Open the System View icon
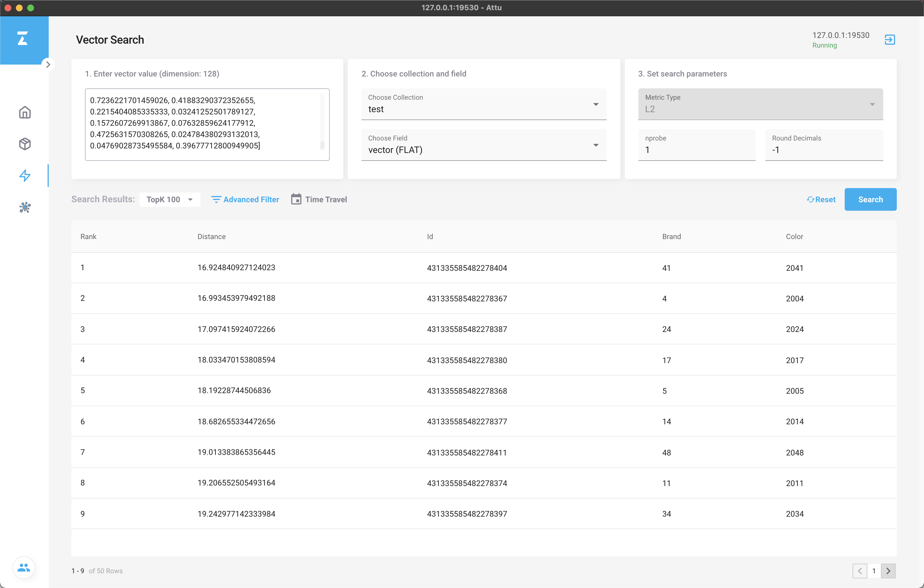The image size is (924, 588). (x=25, y=208)
